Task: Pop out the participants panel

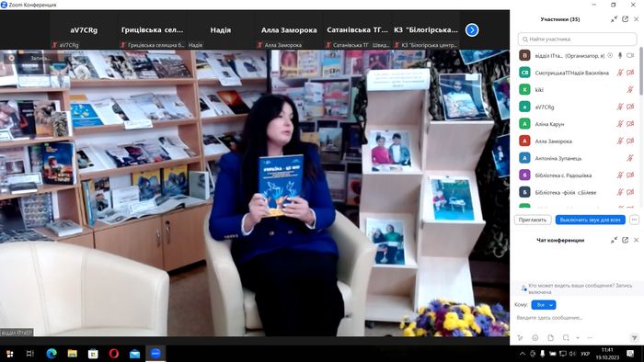Action: tap(625, 19)
